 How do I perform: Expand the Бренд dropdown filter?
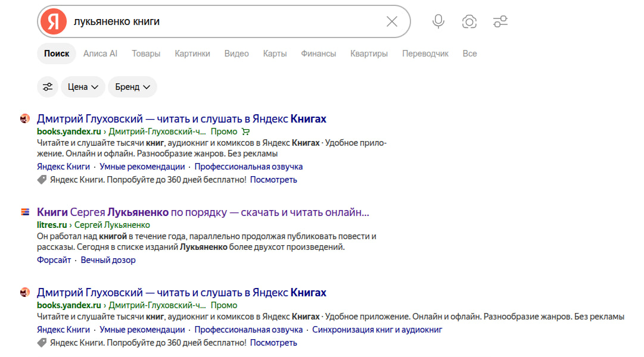tap(132, 87)
